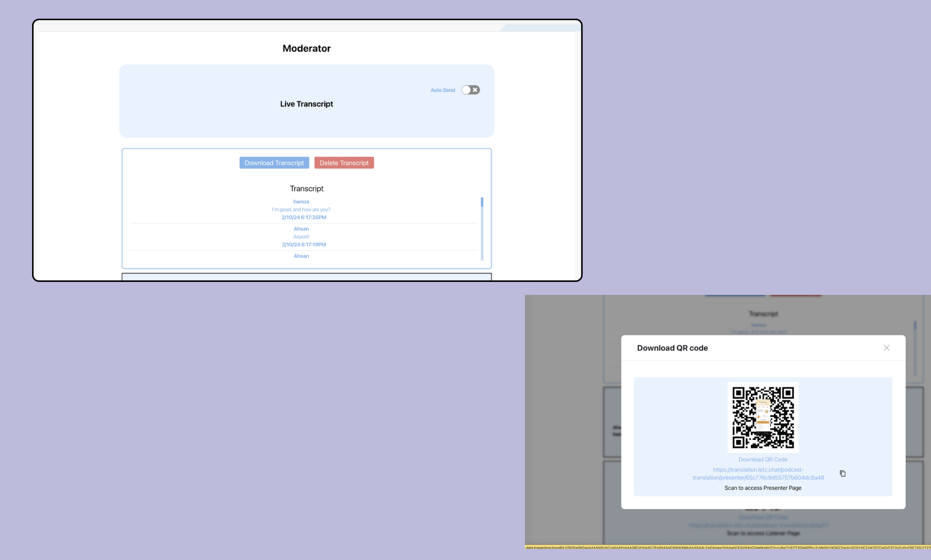The height and width of the screenshot is (560, 931).
Task: Click the presenter QR code image
Action: pyautogui.click(x=762, y=417)
